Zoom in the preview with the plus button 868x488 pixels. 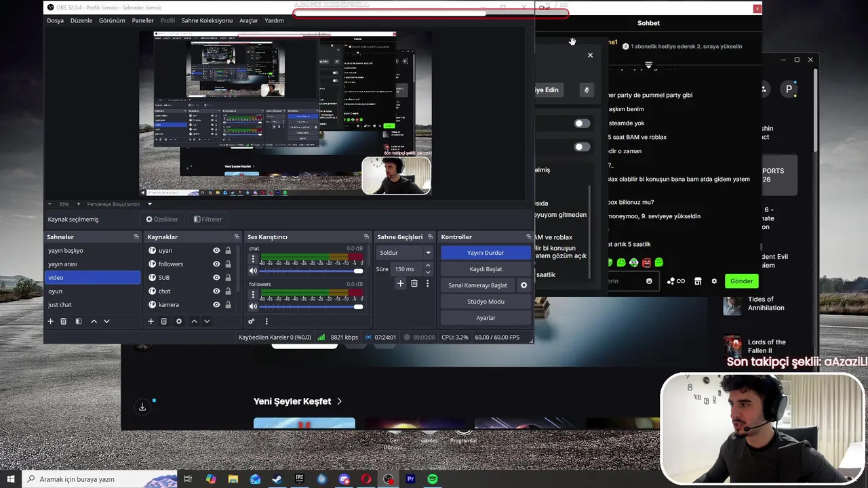[78, 204]
